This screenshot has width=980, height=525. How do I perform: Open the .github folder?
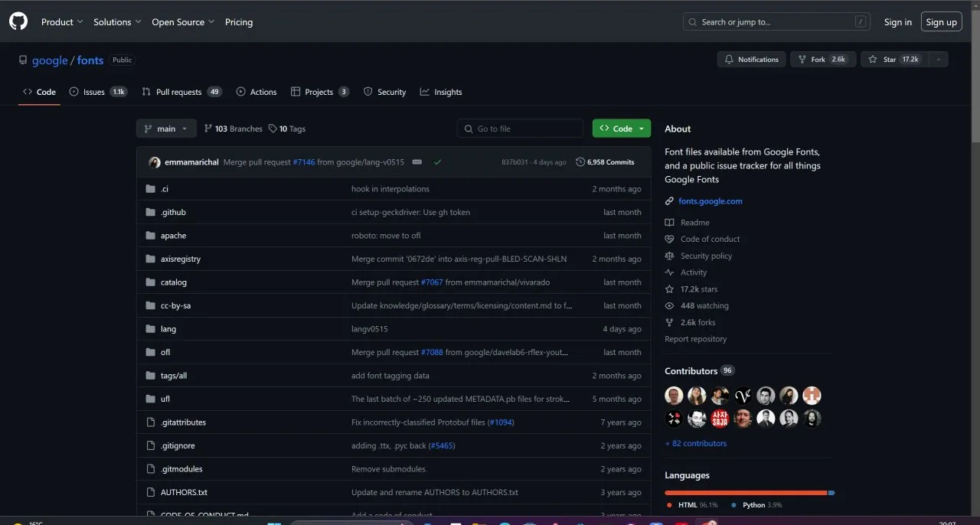coord(173,212)
